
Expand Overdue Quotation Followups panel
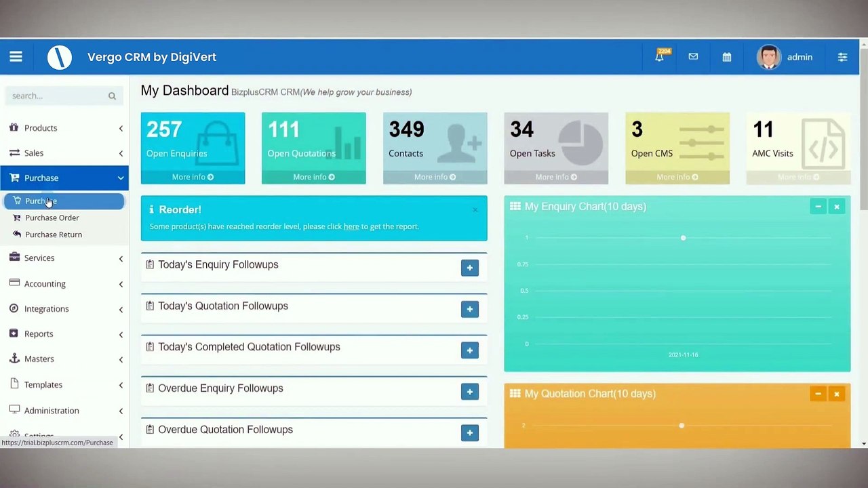(469, 433)
